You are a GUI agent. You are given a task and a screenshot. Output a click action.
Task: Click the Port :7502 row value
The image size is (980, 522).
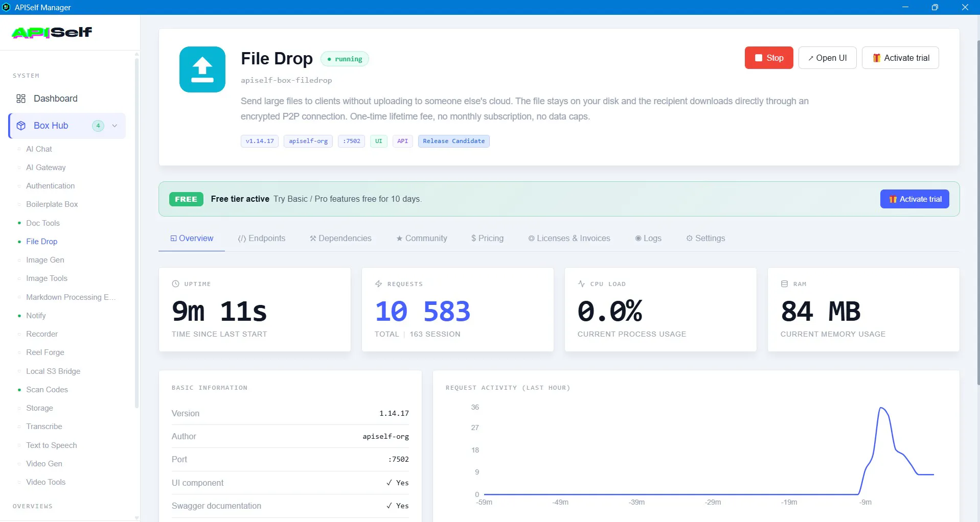(399, 459)
